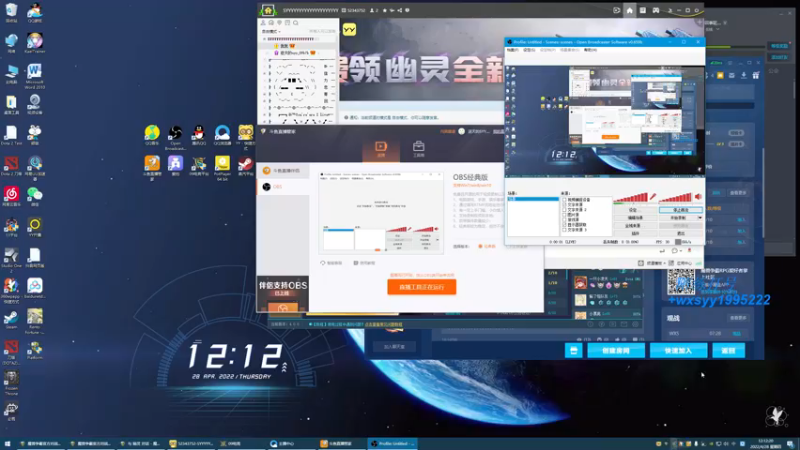Screen dimensions: 800x450
Task: Select OBS in the Douyu sidebar
Action: click(283, 187)
